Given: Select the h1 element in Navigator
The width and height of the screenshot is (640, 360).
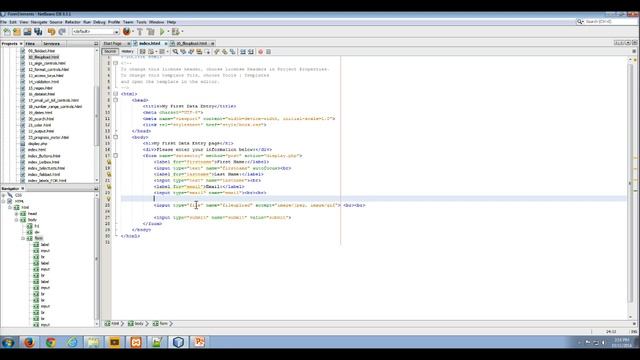Looking at the screenshot, I should pos(36,226).
